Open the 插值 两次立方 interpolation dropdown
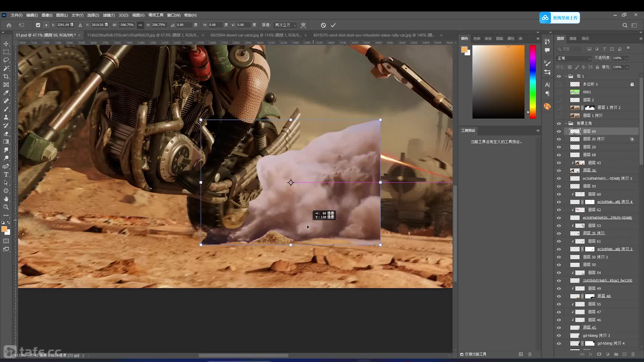Image resolution: width=644 pixels, height=362 pixels. [x=285, y=25]
